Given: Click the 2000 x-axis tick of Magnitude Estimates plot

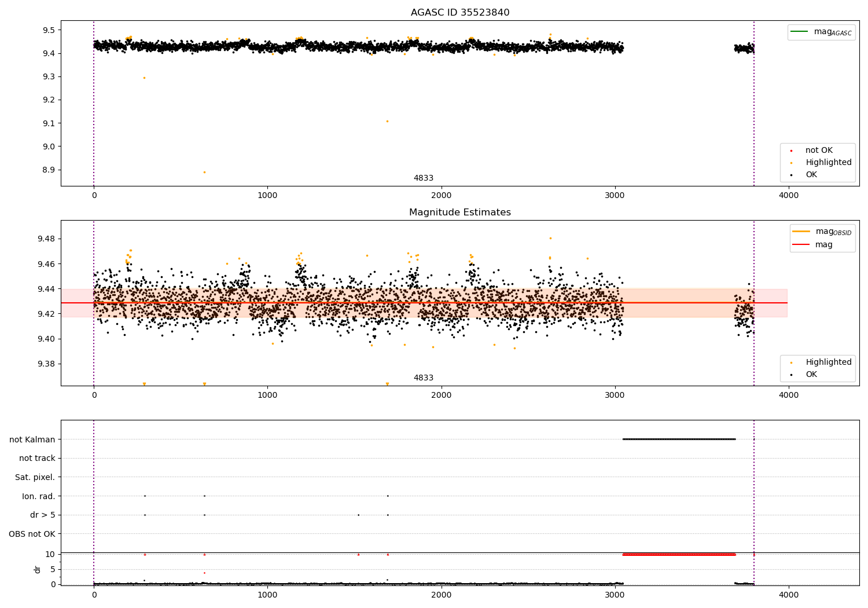Looking at the screenshot, I should click(442, 395).
